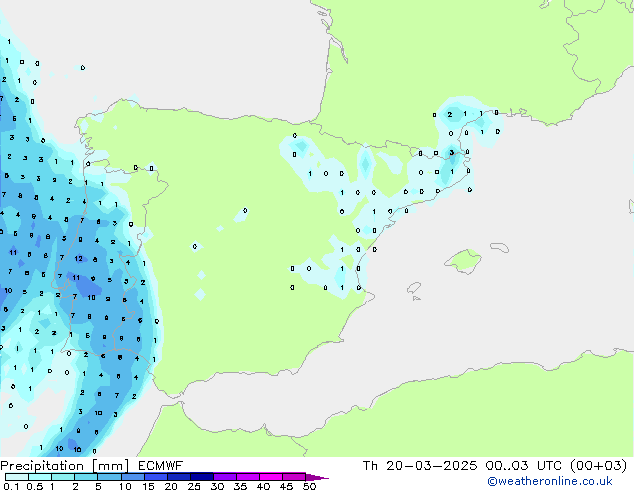This screenshot has width=634, height=490.
Task: Open the weatheronline.co.uk link
Action: click(550, 481)
